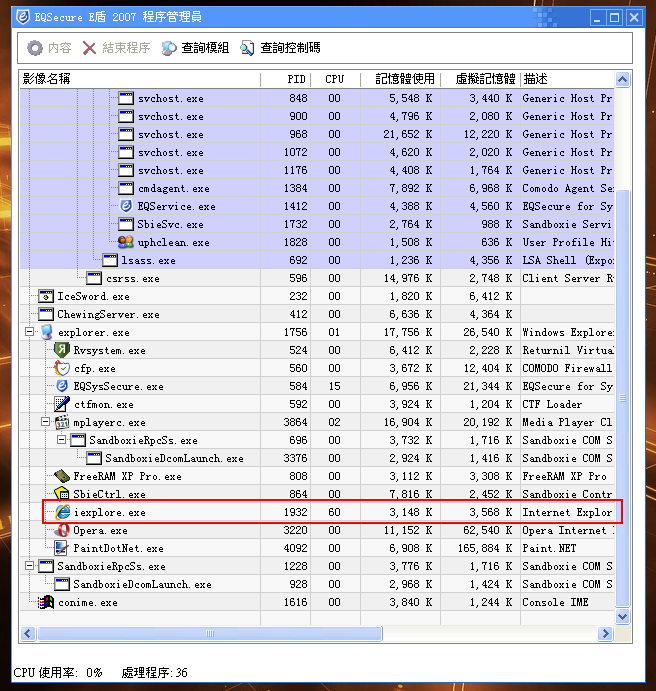
Task: Click the horizontal scrollbar right arrow
Action: pyautogui.click(x=606, y=633)
